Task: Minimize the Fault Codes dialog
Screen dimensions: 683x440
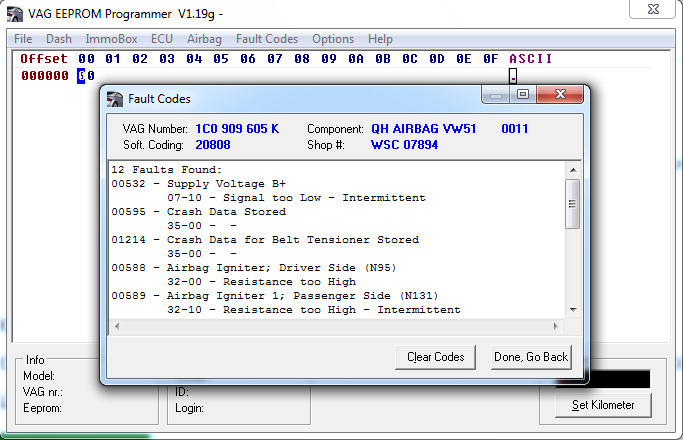Action: (x=497, y=95)
